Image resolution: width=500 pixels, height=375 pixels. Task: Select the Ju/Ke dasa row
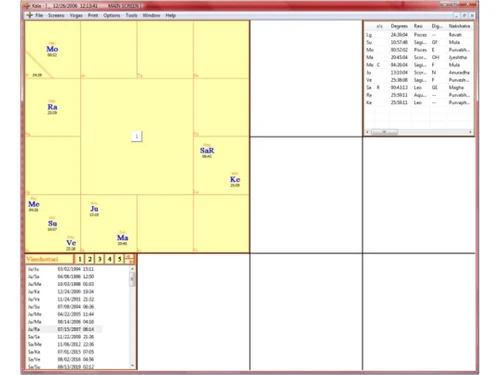tap(63, 292)
